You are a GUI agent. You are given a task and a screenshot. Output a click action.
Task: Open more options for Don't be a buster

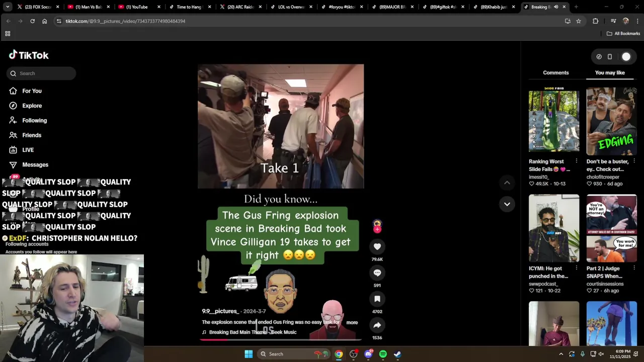point(634,161)
